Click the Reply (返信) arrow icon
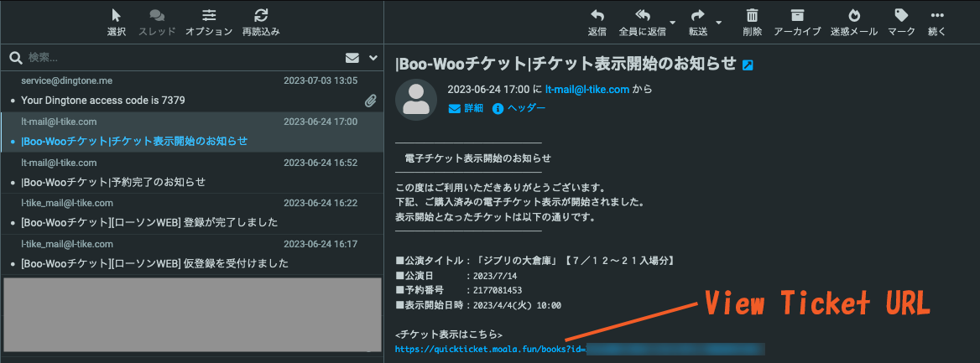Image resolution: width=980 pixels, height=363 pixels. coord(597,16)
